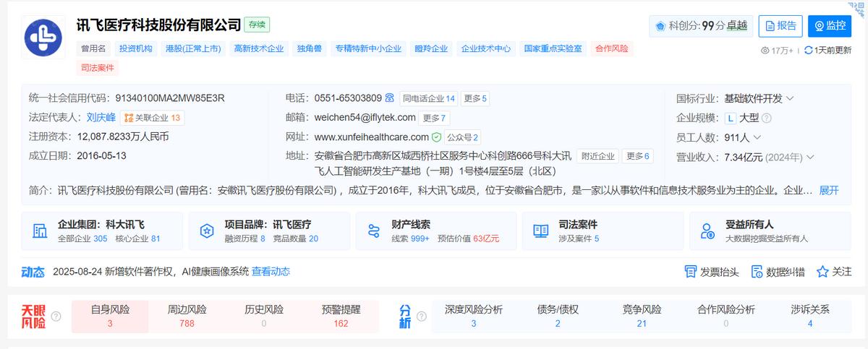Click the 附近企业 button
868x349 pixels.
click(x=598, y=156)
